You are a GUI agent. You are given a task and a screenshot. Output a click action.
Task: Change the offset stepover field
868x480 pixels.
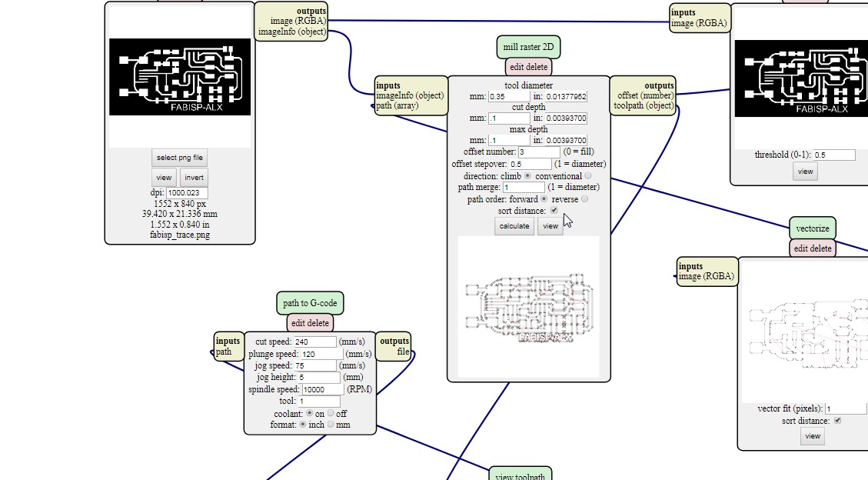point(530,164)
